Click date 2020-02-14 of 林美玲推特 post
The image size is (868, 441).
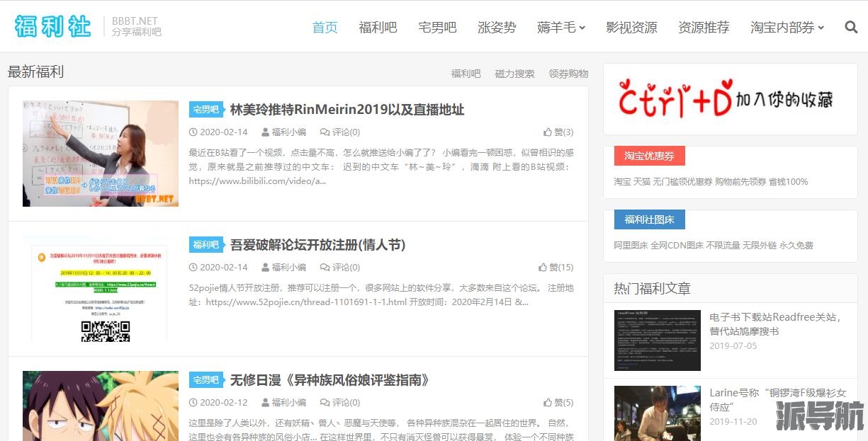click(x=219, y=132)
